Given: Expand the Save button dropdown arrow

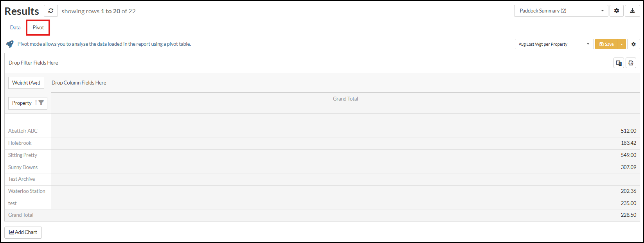Looking at the screenshot, I should click(621, 44).
